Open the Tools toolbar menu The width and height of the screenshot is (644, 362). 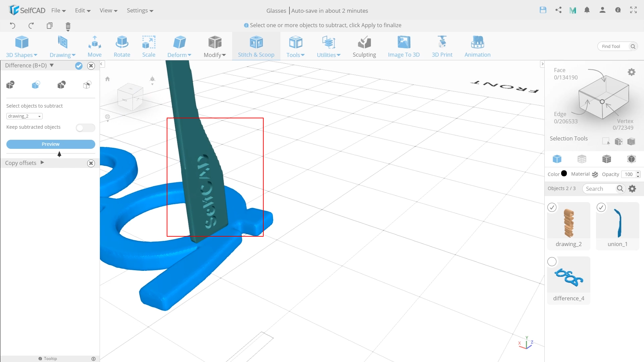pos(296,47)
